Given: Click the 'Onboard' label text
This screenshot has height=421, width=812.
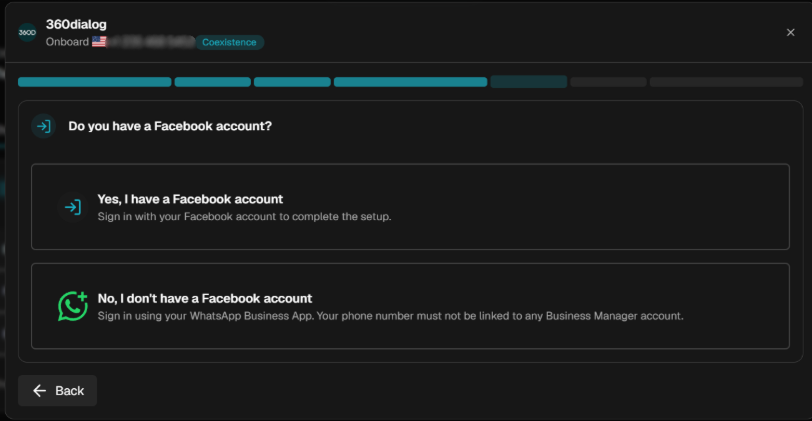Looking at the screenshot, I should (67, 42).
